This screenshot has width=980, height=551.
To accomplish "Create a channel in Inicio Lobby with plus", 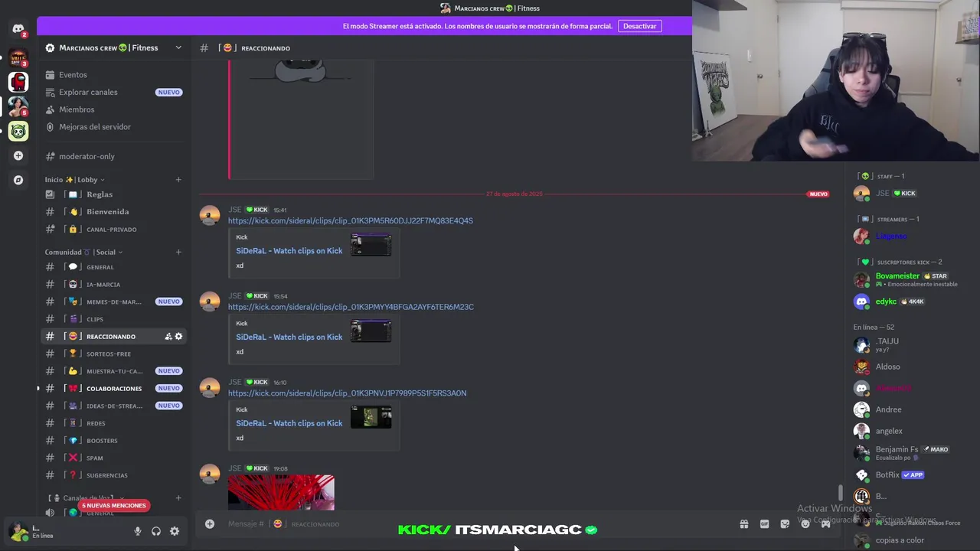I will pyautogui.click(x=178, y=180).
